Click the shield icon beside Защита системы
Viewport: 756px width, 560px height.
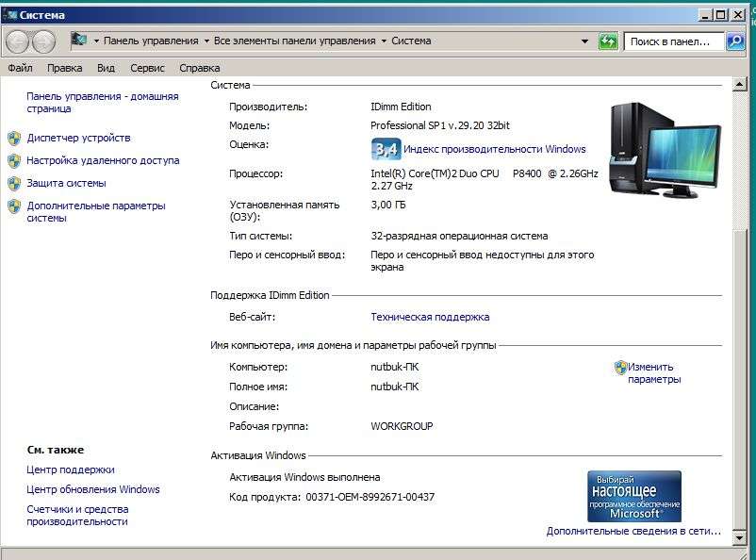coord(14,183)
